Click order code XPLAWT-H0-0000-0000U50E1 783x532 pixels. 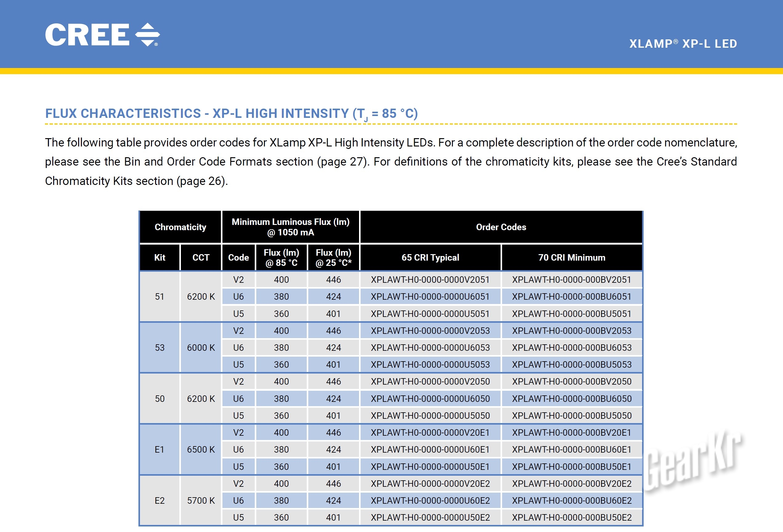click(x=430, y=467)
